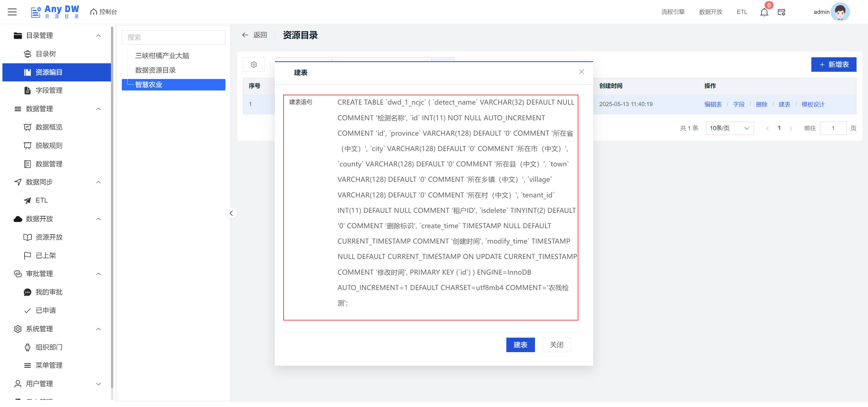The width and height of the screenshot is (868, 407).
Task: Open the notification bell
Action: click(764, 12)
